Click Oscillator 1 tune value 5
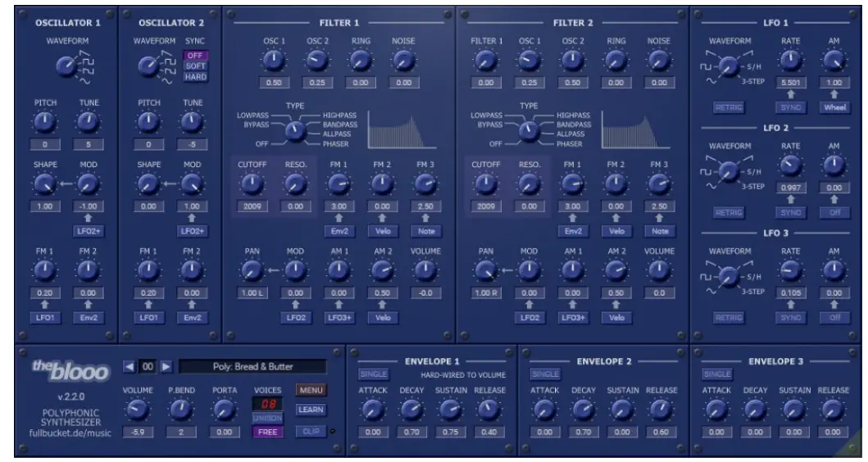The width and height of the screenshot is (868, 462). pyautogui.click(x=88, y=144)
